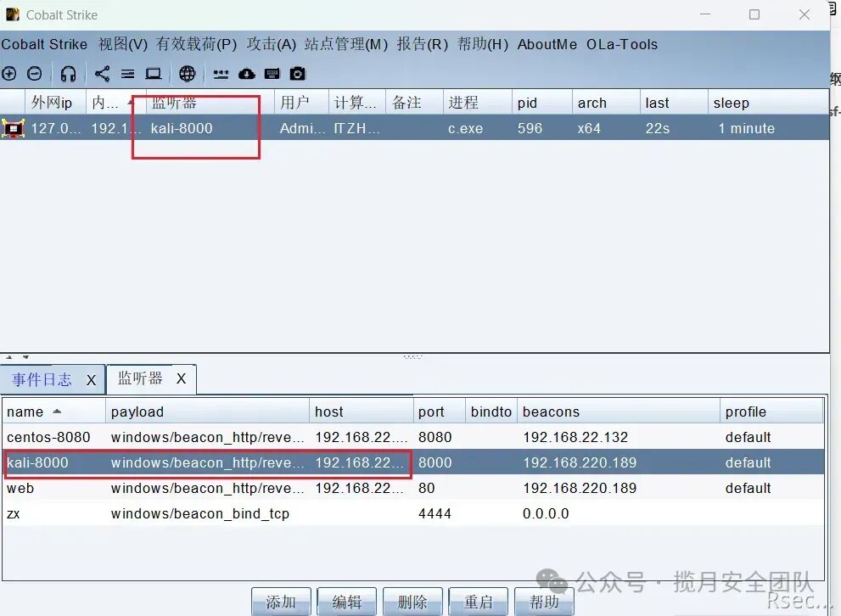The width and height of the screenshot is (841, 616).
Task: Open the 帮助(H) menu
Action: (x=483, y=44)
